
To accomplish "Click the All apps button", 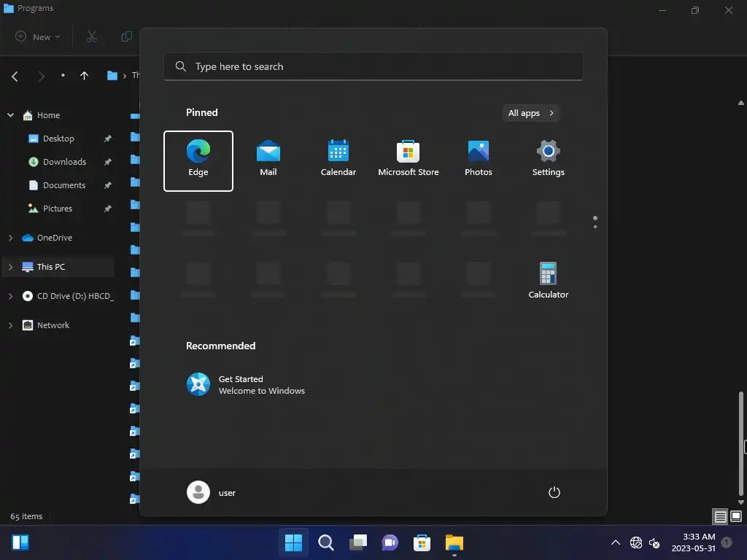I will (x=531, y=113).
